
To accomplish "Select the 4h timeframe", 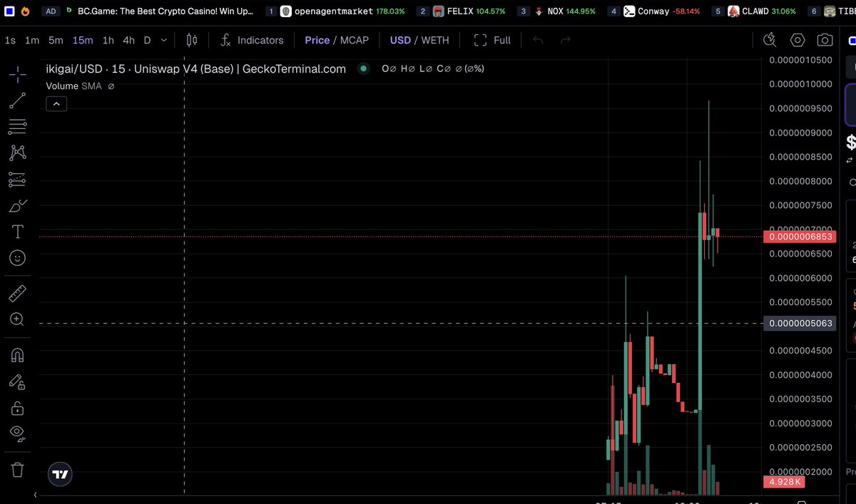I will tap(128, 40).
